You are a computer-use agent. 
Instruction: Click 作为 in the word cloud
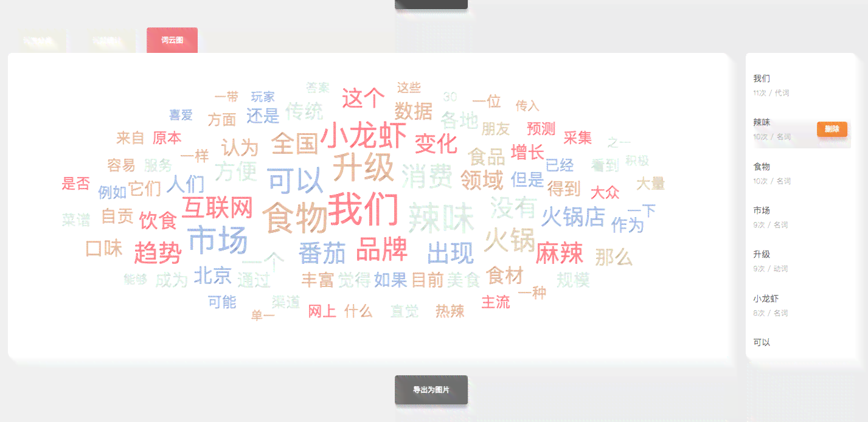point(627,225)
